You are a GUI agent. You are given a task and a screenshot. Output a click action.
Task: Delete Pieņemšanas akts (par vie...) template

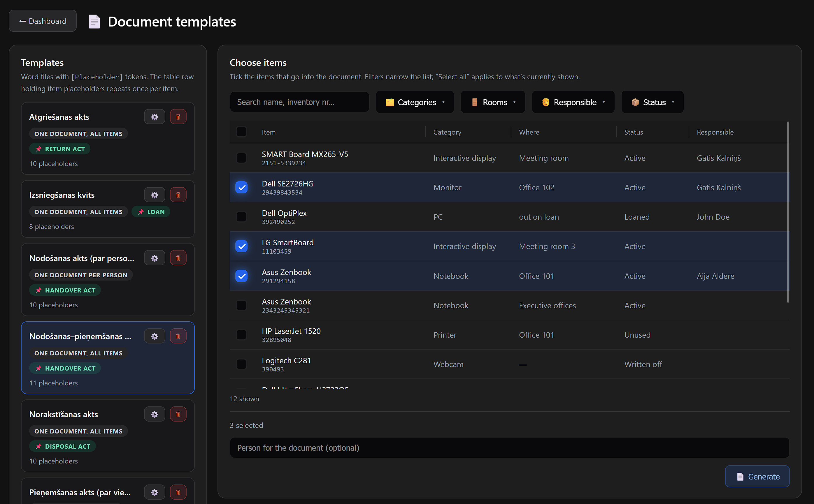[x=178, y=492]
